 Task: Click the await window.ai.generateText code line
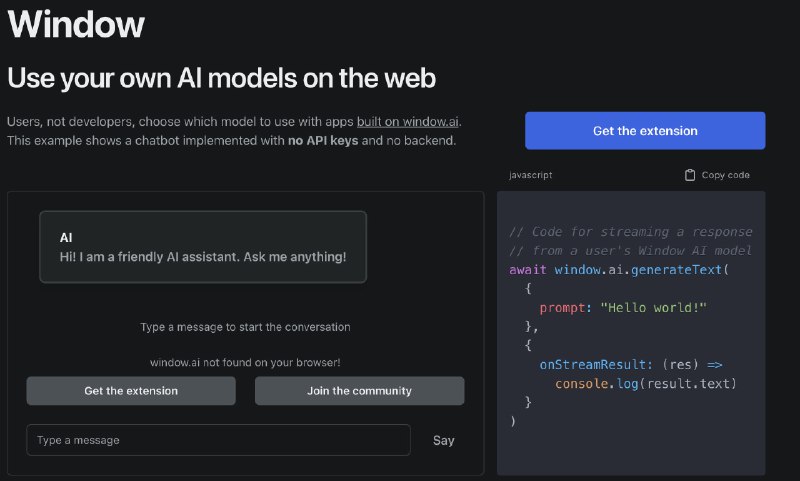(x=619, y=269)
